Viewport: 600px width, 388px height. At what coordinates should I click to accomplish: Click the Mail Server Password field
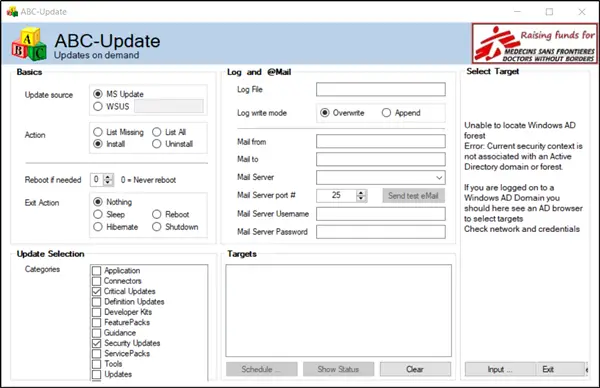[381, 232]
